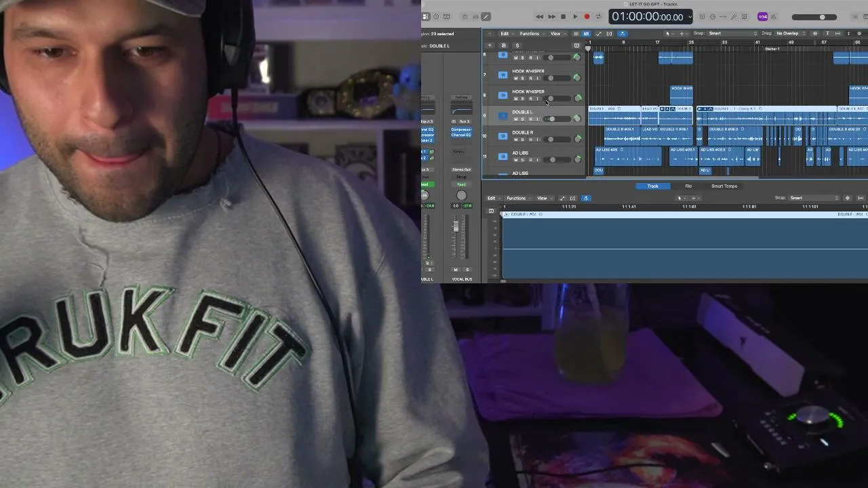Click the DOUBLE R track icon
The width and height of the screenshot is (868, 488).
(502, 136)
